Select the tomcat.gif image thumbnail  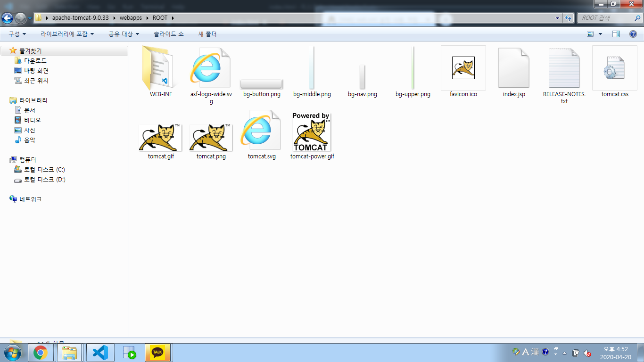point(161,137)
